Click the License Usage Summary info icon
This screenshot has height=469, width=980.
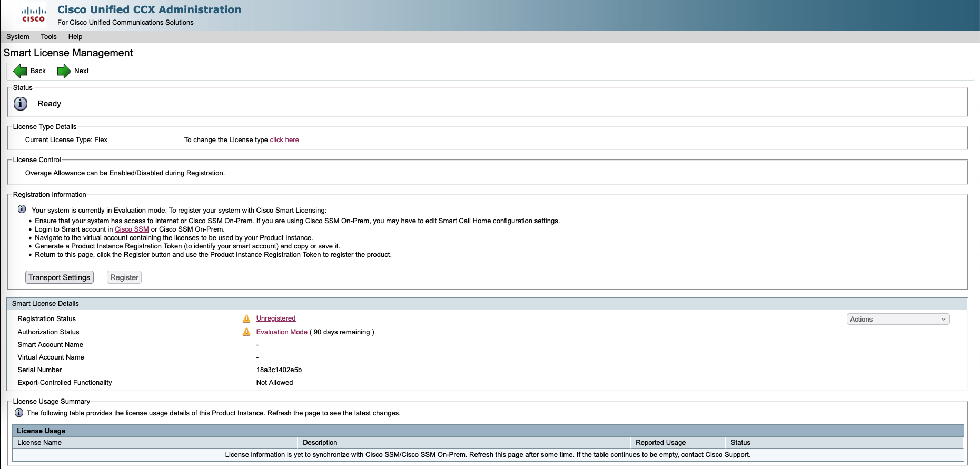tap(19, 413)
